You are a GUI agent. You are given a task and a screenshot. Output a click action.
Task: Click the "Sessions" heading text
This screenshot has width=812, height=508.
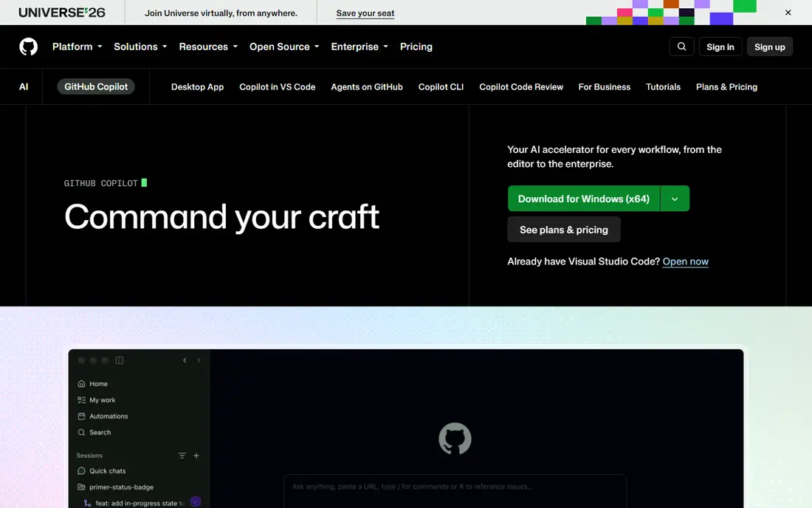coord(89,456)
